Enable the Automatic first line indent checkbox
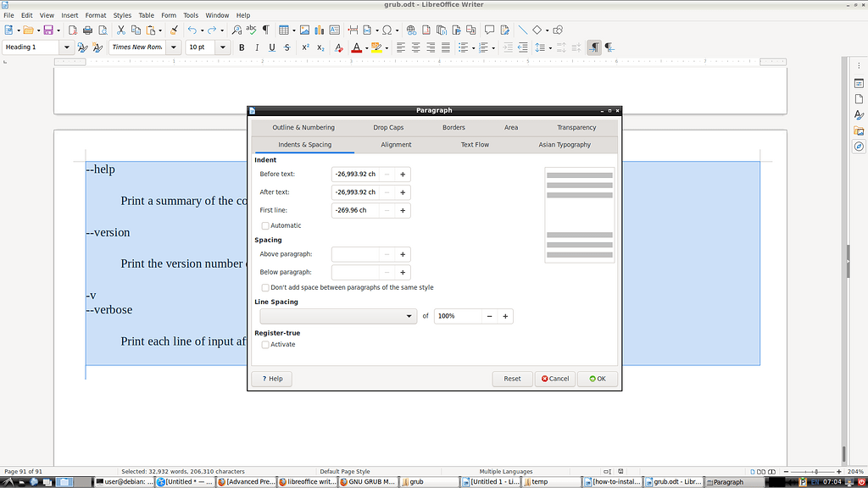868x488 pixels. point(265,225)
